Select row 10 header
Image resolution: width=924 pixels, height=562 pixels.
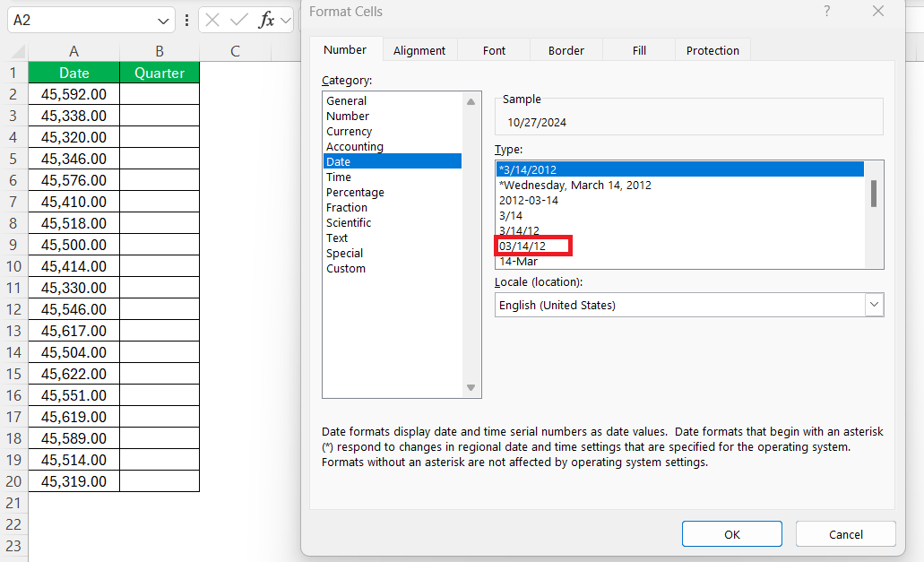coord(13,266)
